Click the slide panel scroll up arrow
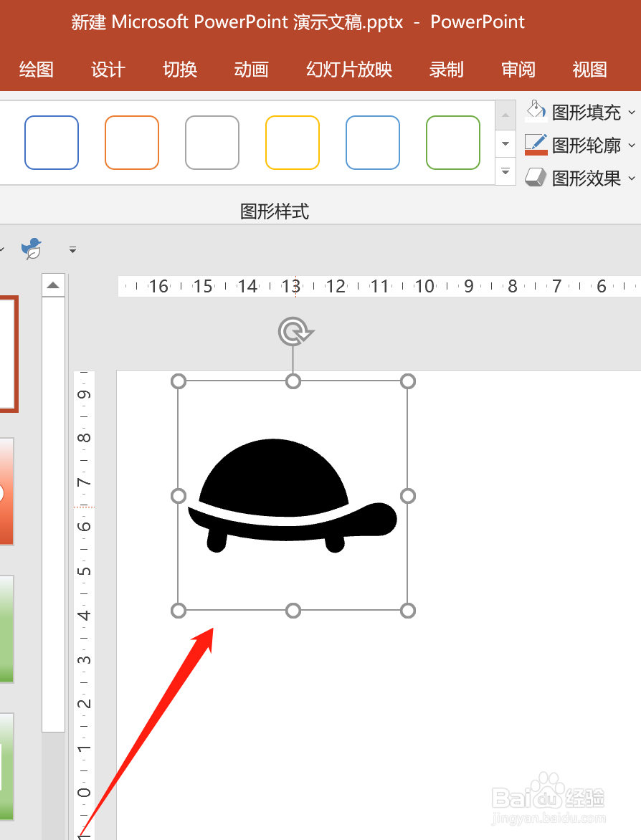The width and height of the screenshot is (641, 840). pos(53,285)
